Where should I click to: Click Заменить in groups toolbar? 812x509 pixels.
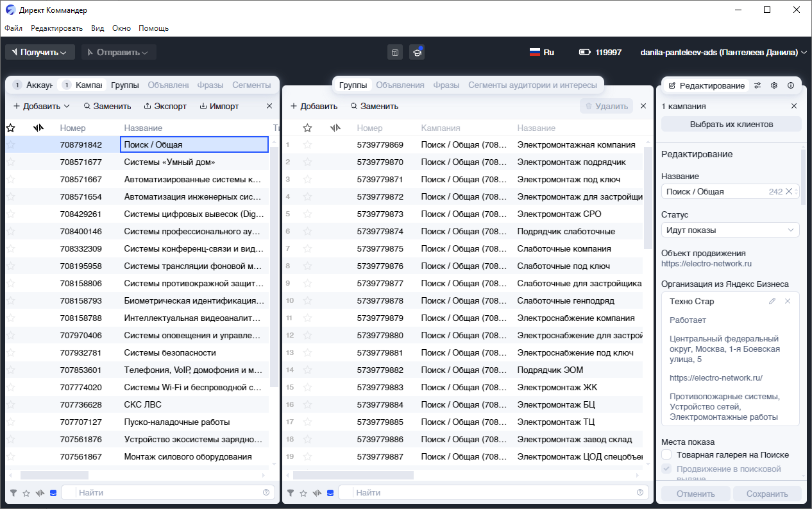pos(375,106)
